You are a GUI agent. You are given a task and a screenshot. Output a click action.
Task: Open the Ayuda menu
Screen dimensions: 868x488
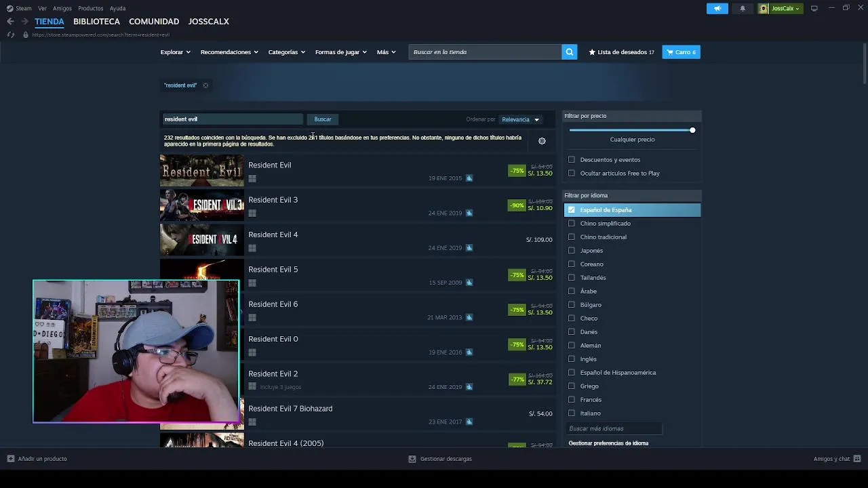[117, 8]
